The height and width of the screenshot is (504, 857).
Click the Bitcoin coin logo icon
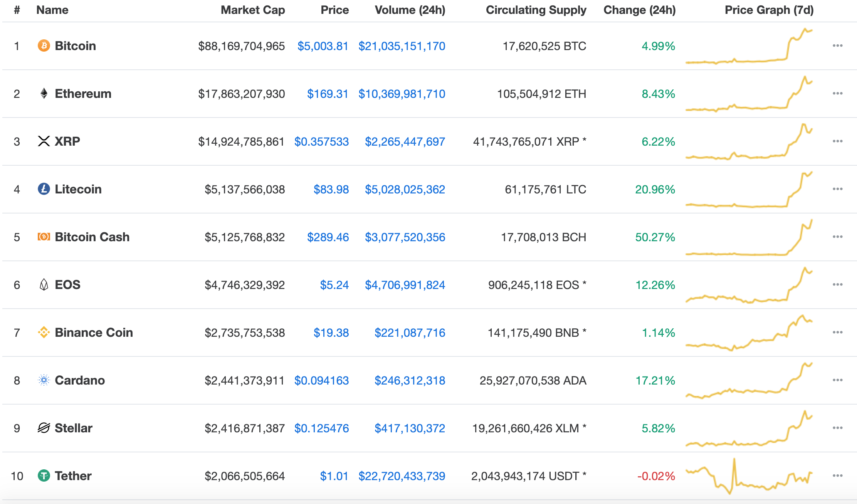click(x=44, y=45)
